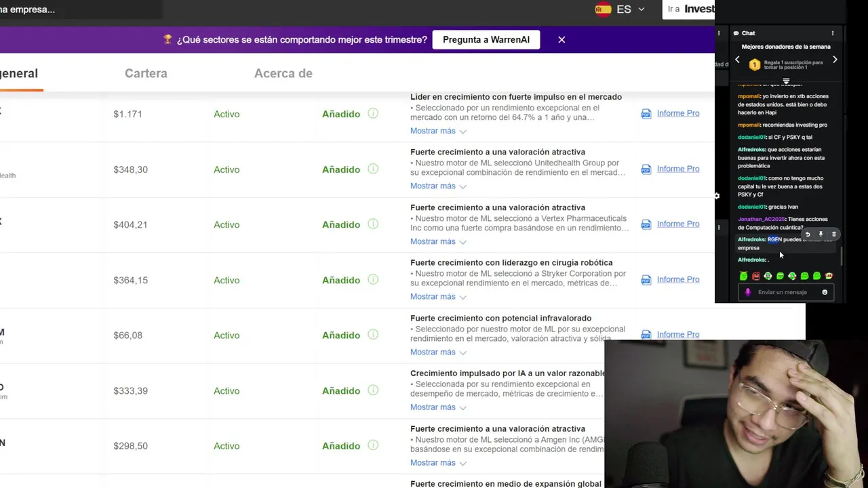Expand Mostrar más for Stryker Corporation description
Screen dimensions: 868x488
pyautogui.click(x=438, y=297)
